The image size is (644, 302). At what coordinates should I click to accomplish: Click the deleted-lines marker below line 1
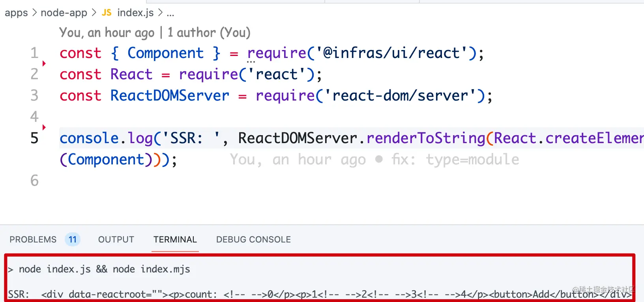[44, 63]
